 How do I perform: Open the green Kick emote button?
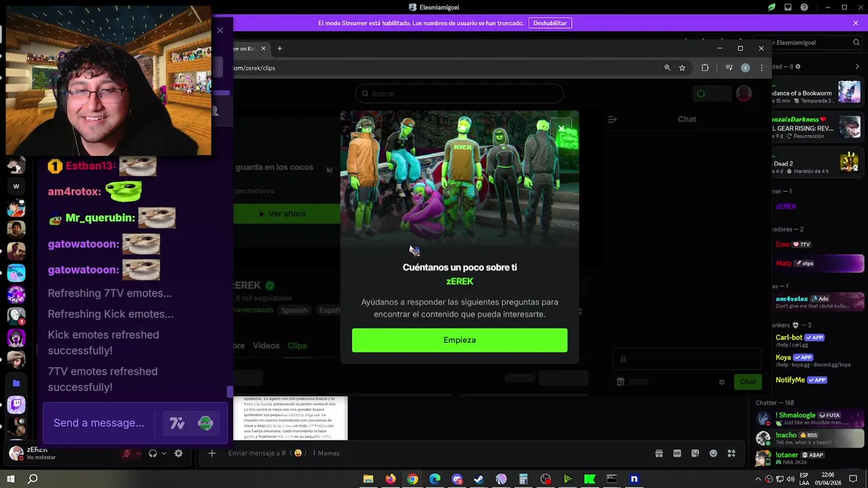pyautogui.click(x=205, y=424)
